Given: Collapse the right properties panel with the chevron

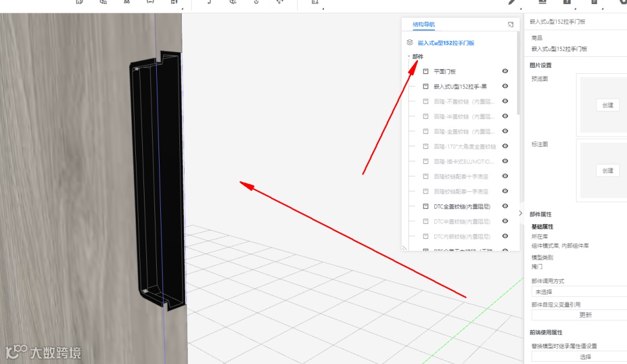Looking at the screenshot, I should point(520,213).
